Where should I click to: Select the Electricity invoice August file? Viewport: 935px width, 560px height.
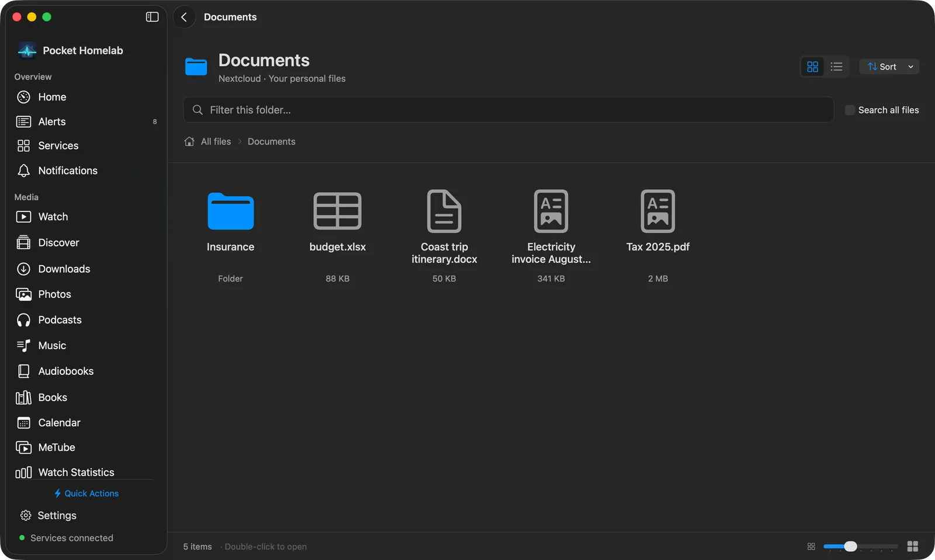[x=551, y=236]
